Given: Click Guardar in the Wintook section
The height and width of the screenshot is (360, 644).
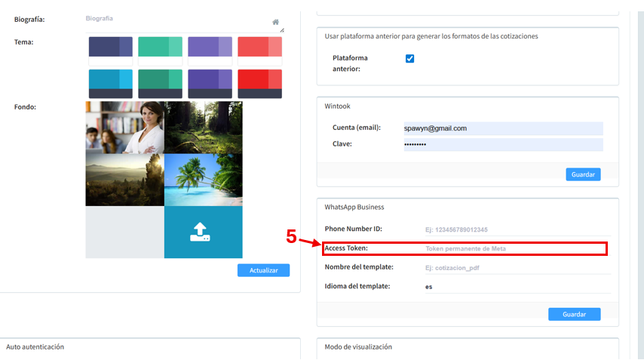Looking at the screenshot, I should click(x=583, y=174).
